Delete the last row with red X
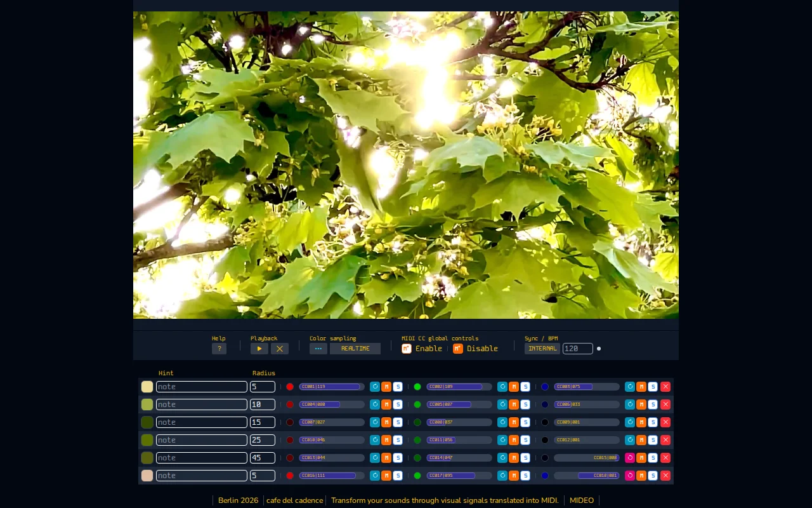 (665, 476)
